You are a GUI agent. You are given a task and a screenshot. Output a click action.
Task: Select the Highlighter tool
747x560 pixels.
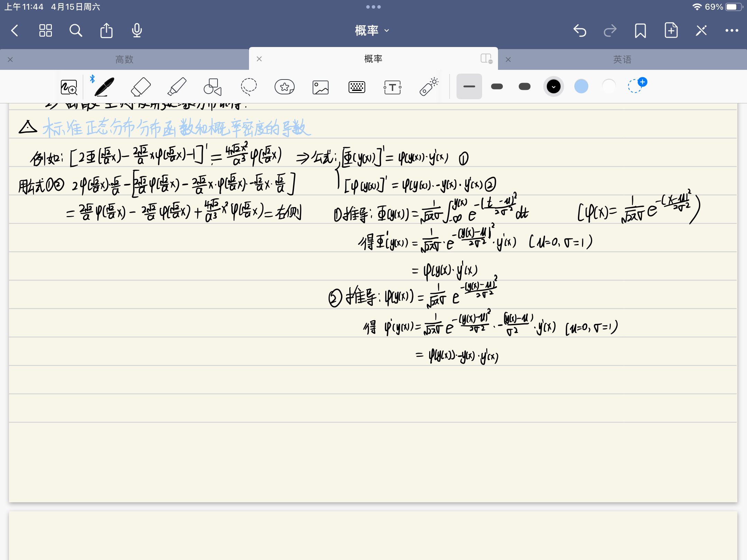[177, 87]
